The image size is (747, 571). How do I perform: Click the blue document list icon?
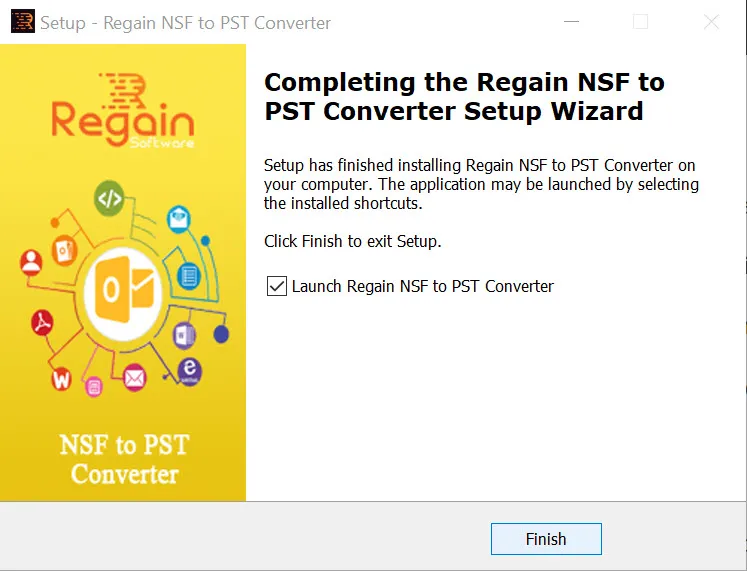pyautogui.click(x=189, y=276)
